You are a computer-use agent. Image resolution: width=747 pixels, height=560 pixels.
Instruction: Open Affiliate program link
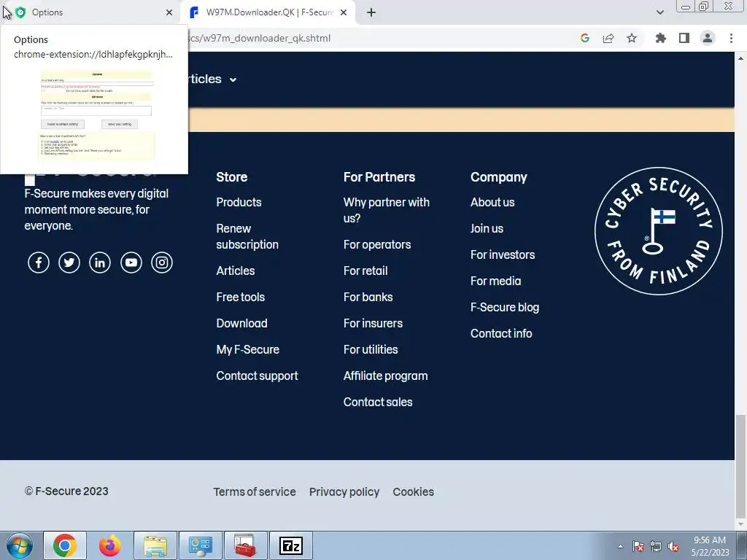coord(385,376)
